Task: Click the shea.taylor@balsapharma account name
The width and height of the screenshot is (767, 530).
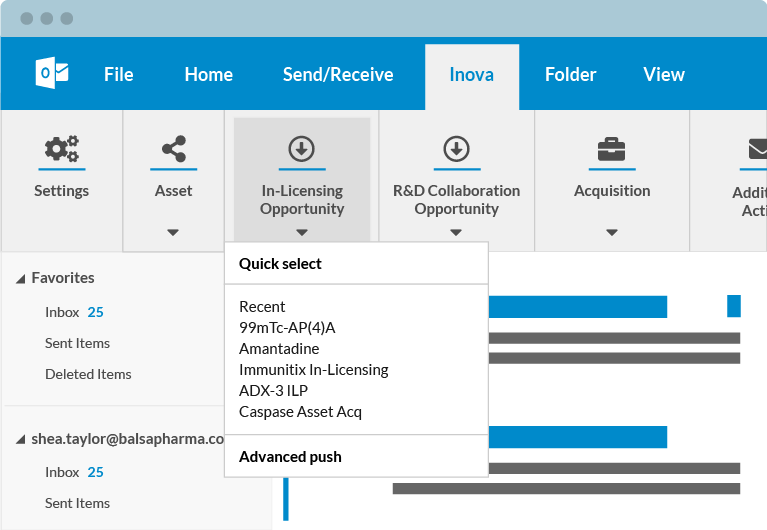Action: pyautogui.click(x=127, y=439)
